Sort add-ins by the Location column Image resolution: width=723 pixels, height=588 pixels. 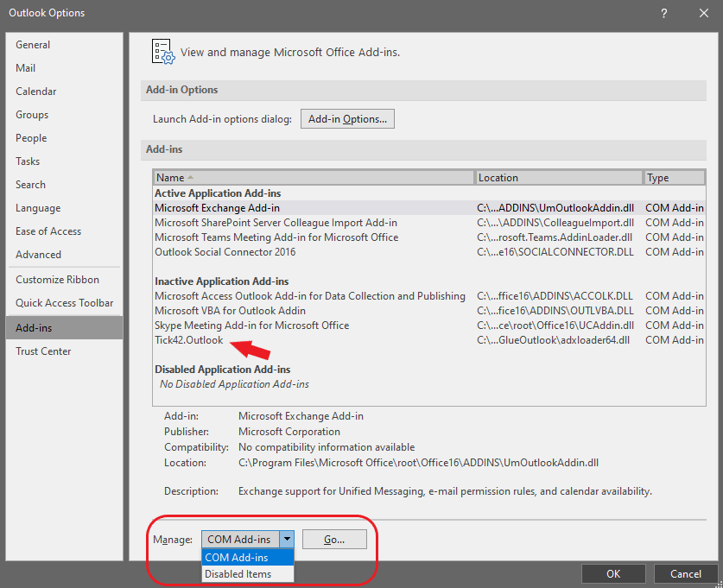tap(558, 178)
